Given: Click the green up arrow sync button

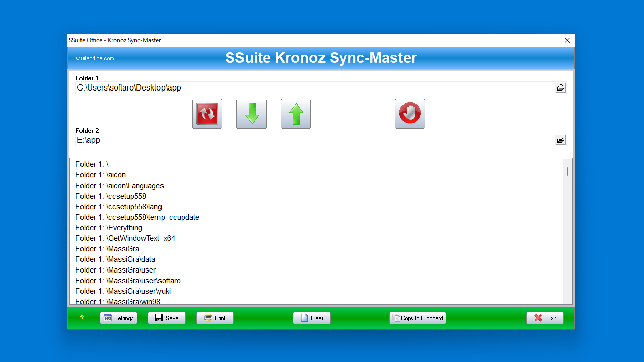Looking at the screenshot, I should click(296, 114).
